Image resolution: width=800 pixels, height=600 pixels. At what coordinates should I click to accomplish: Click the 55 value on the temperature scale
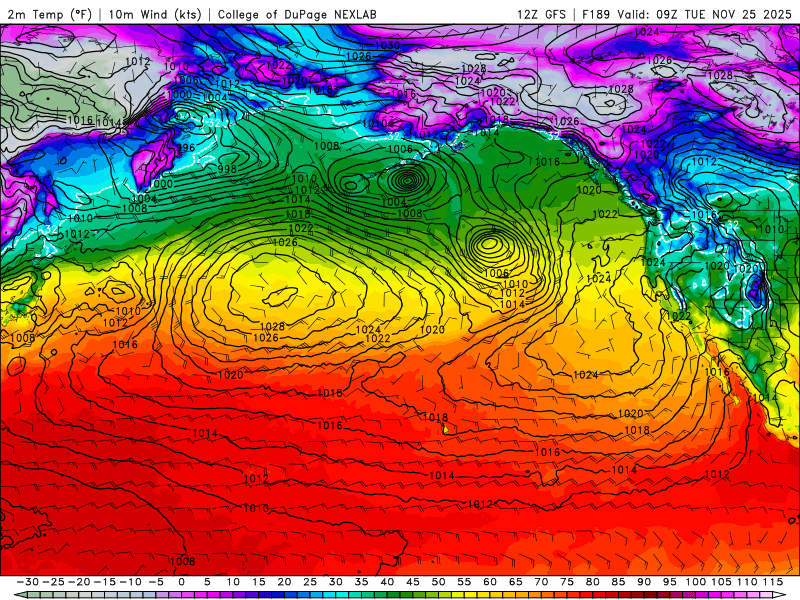point(464,582)
